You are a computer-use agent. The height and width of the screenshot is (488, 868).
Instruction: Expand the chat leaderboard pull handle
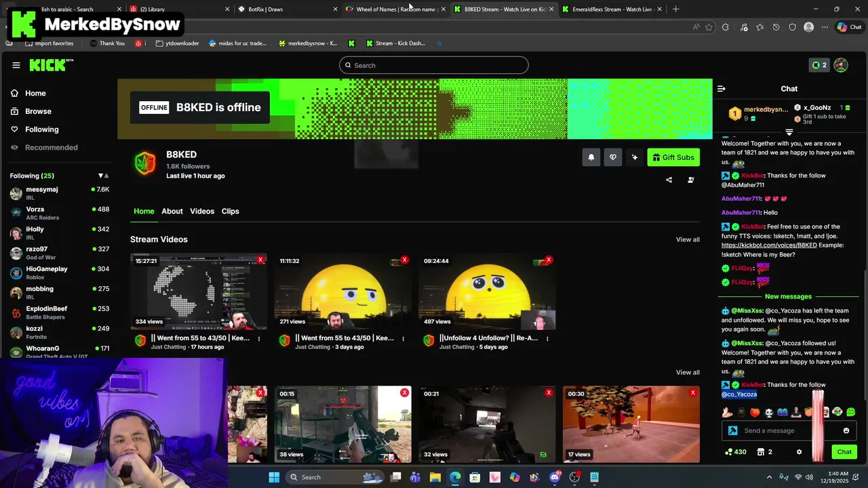[789, 132]
